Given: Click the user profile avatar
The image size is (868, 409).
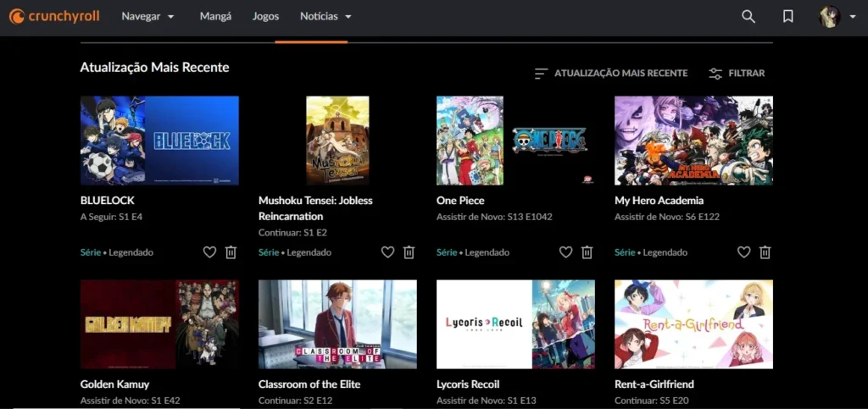Looking at the screenshot, I should tap(830, 17).
